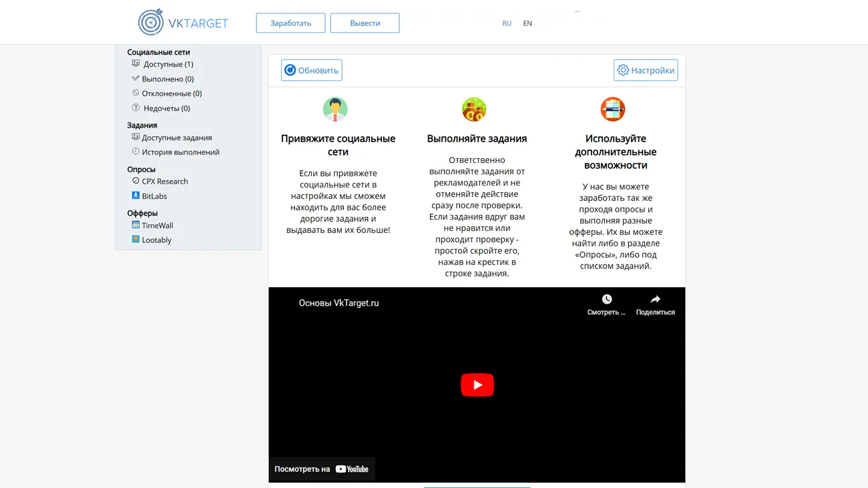Click the Share arrow icon on video

pyautogui.click(x=655, y=300)
